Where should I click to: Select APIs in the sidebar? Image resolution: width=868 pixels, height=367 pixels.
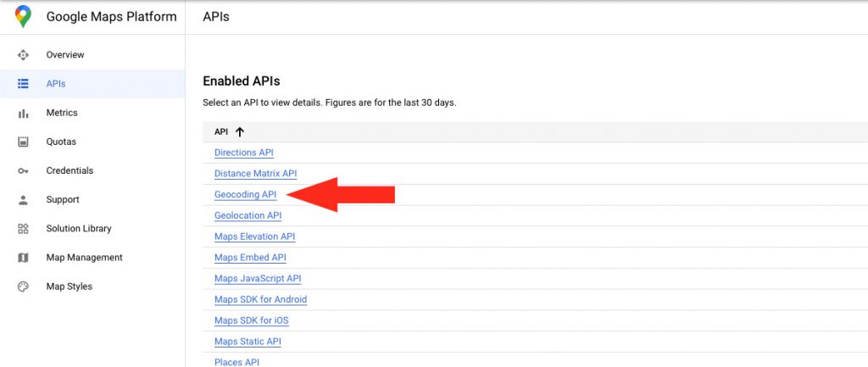point(56,84)
